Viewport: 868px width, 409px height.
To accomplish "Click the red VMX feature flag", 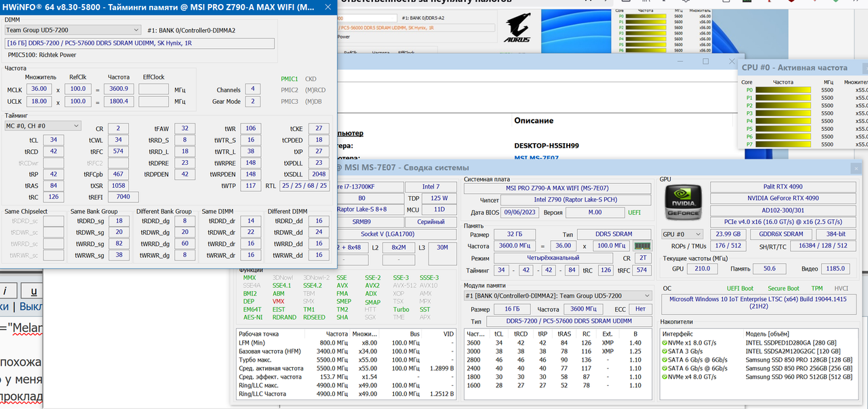I will 279,301.
